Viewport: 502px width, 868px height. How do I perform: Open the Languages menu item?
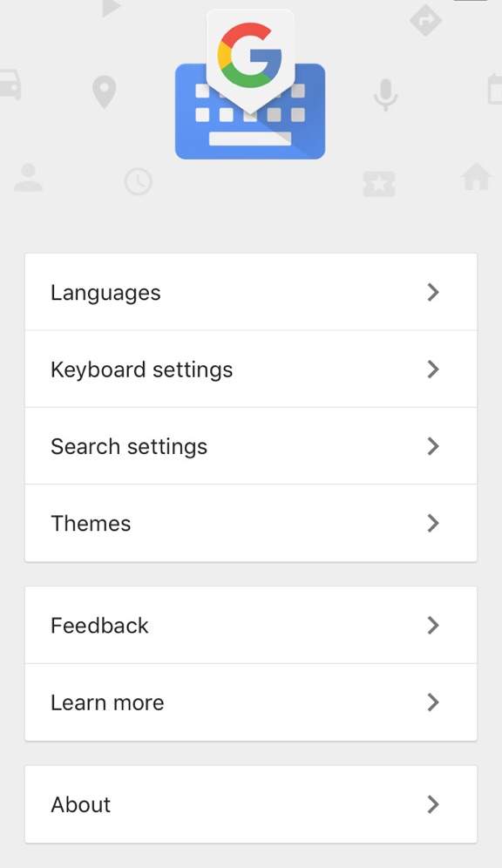(x=251, y=292)
